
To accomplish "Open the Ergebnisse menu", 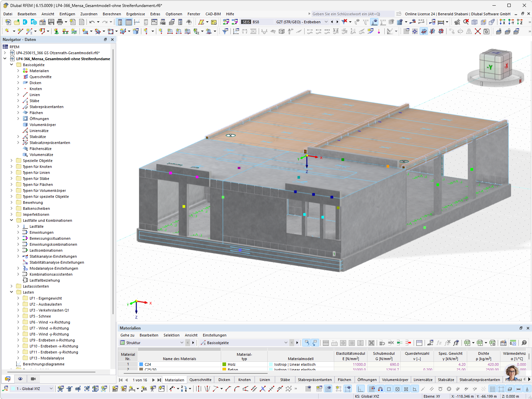I will click(x=135, y=14).
